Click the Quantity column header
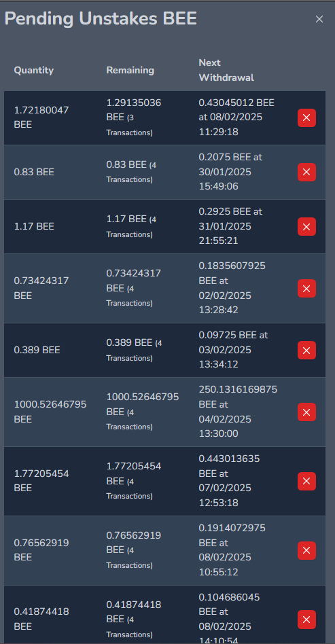The height and width of the screenshot is (644, 335). [34, 70]
